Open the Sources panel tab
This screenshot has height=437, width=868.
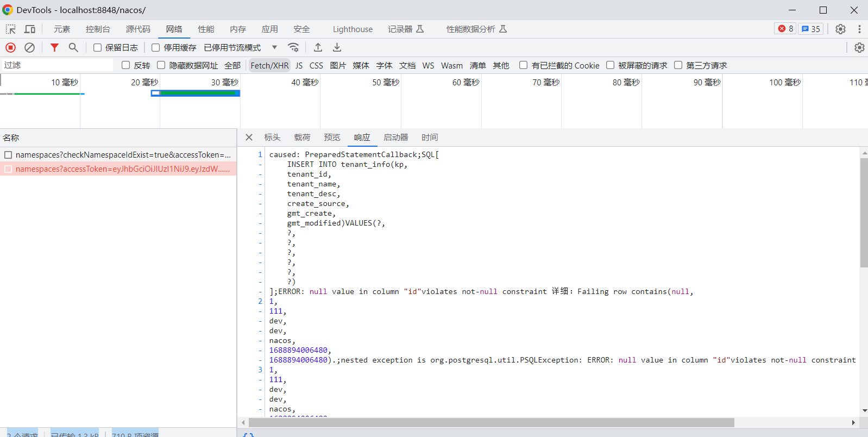click(138, 29)
